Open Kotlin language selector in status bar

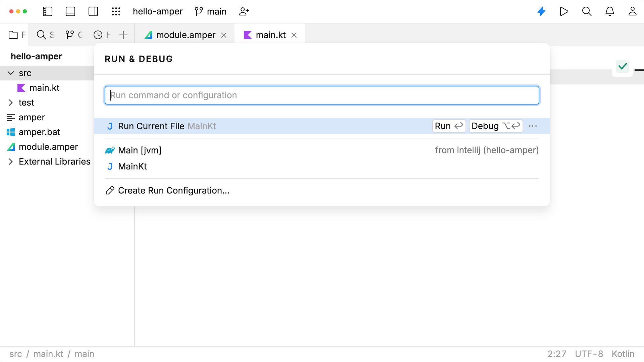point(623,354)
